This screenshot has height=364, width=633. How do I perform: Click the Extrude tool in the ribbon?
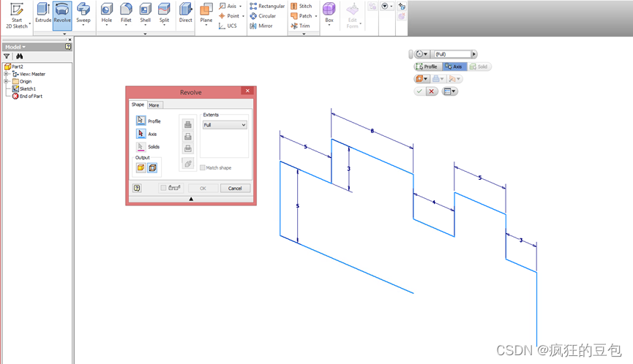coord(43,12)
